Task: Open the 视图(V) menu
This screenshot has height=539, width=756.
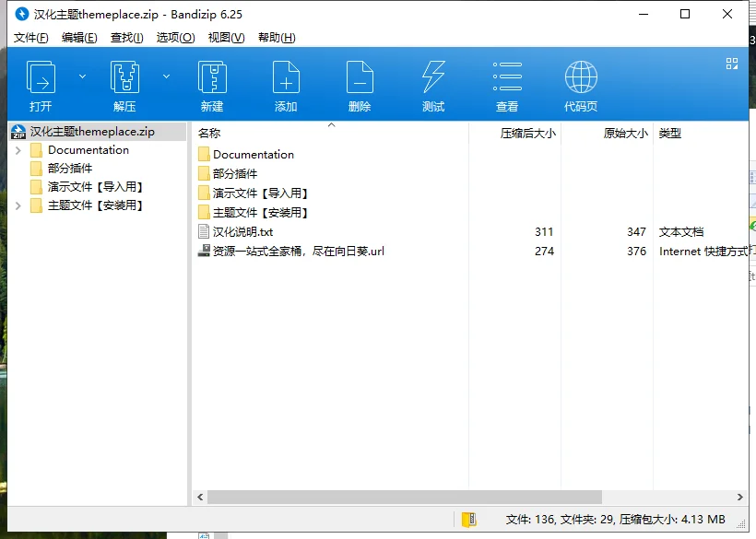Action: 226,38
